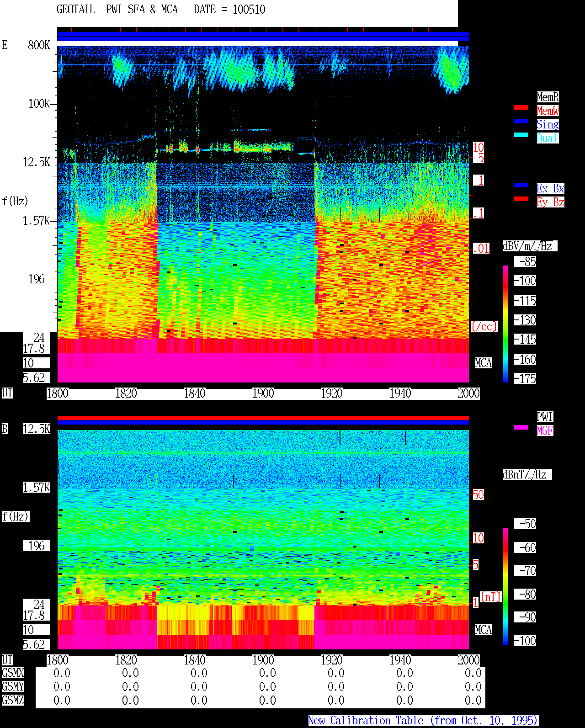
Task: Click the -70 color scale value
Action: (525, 570)
